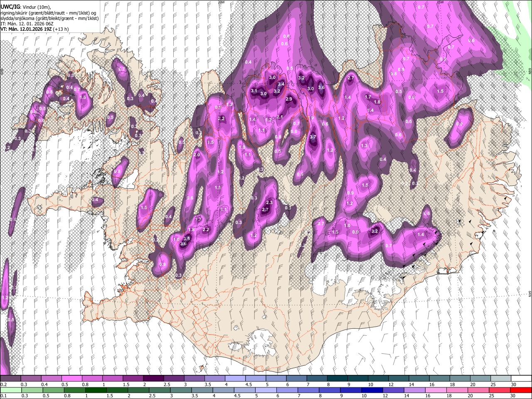Click the 2.3 precipitation value on the map
This screenshot has height=399, width=532.
(269, 202)
